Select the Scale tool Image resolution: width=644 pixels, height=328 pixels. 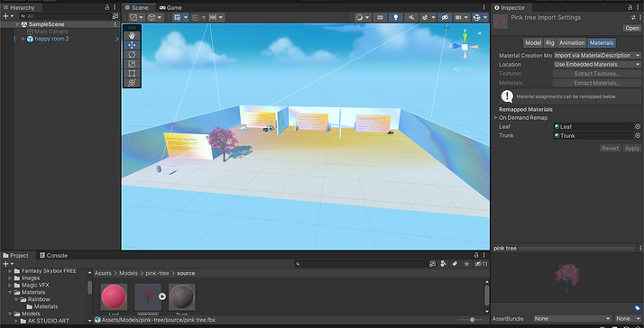(132, 64)
